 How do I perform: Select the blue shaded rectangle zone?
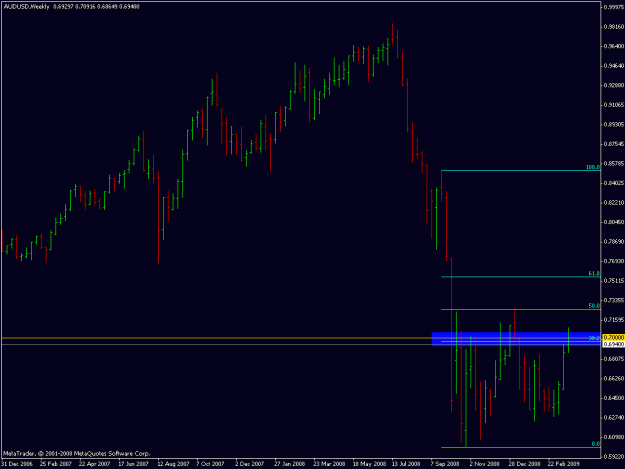pyautogui.click(x=516, y=339)
